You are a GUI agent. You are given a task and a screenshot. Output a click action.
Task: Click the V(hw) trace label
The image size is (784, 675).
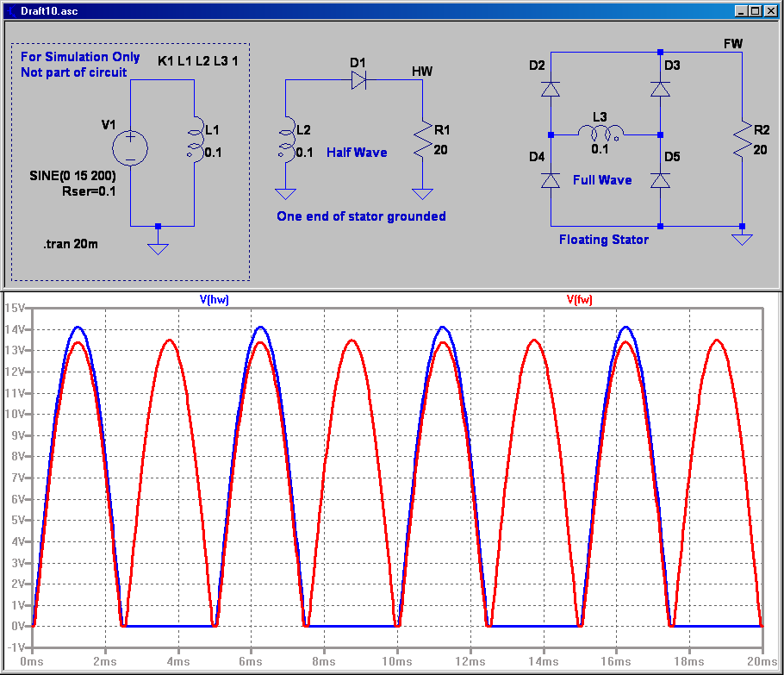pos(214,299)
